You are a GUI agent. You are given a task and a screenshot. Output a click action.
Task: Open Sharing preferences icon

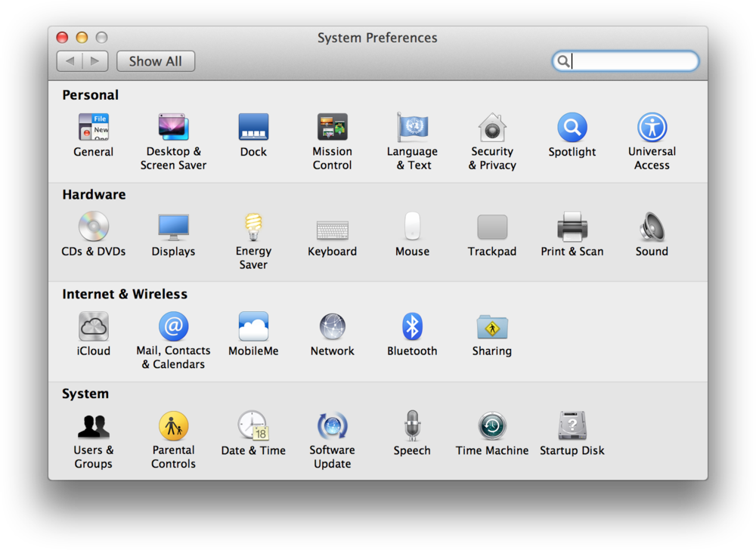[x=492, y=327]
